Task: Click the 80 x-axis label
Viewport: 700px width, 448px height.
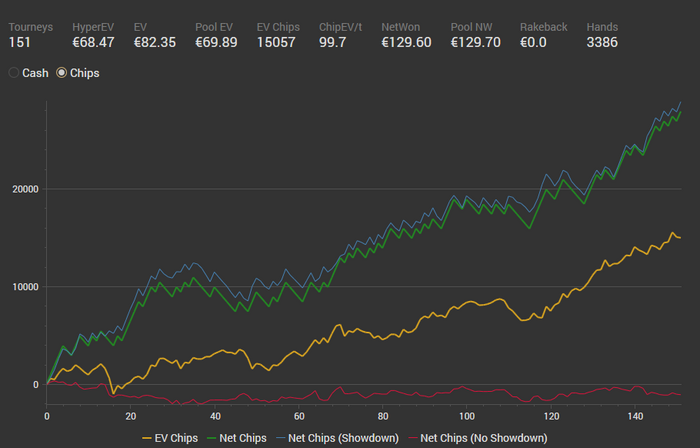Action: pyautogui.click(x=383, y=416)
